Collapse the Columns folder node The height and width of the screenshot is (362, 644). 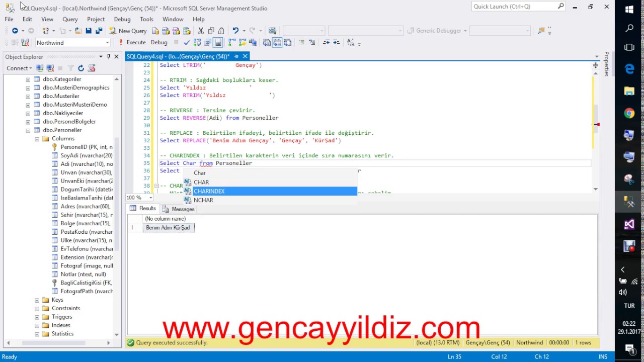coord(37,139)
